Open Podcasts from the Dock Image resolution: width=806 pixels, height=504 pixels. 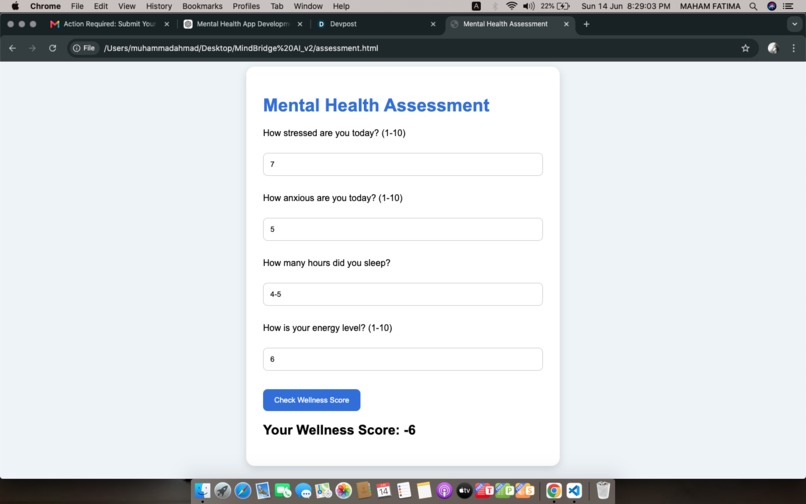pos(444,490)
